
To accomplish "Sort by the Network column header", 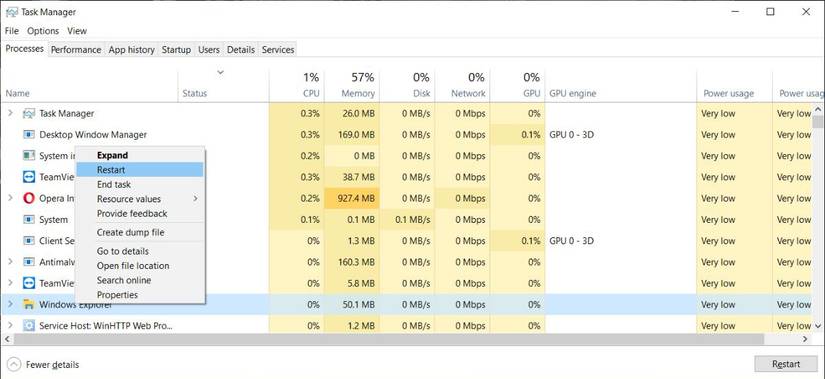I will tap(462, 85).
